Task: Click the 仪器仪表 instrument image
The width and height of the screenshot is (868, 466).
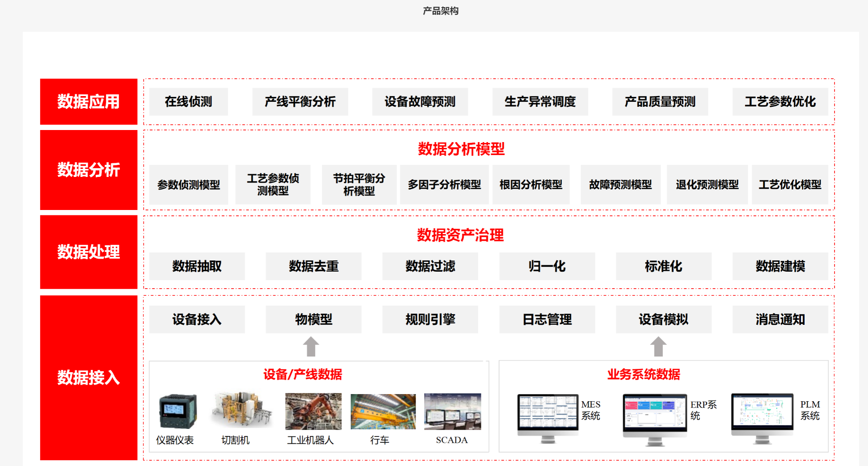Action: [177, 411]
